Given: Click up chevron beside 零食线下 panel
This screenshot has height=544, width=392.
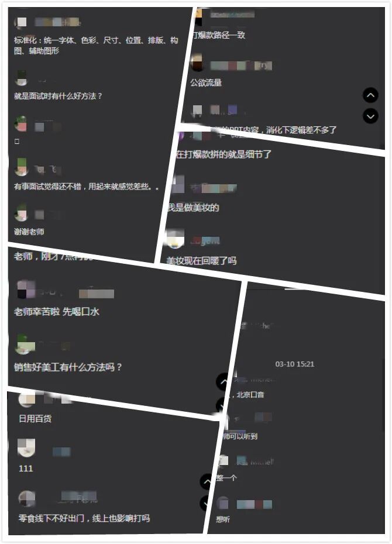Looking at the screenshot, I should [x=206, y=482].
